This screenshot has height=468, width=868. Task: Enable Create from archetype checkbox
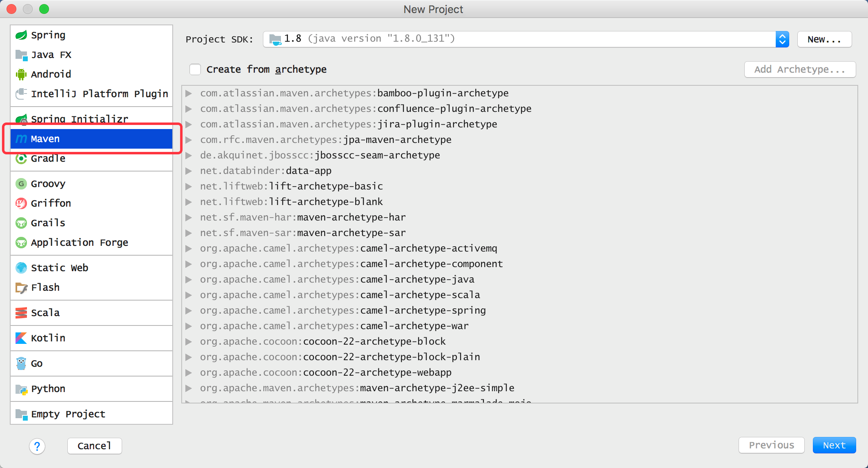tap(195, 69)
